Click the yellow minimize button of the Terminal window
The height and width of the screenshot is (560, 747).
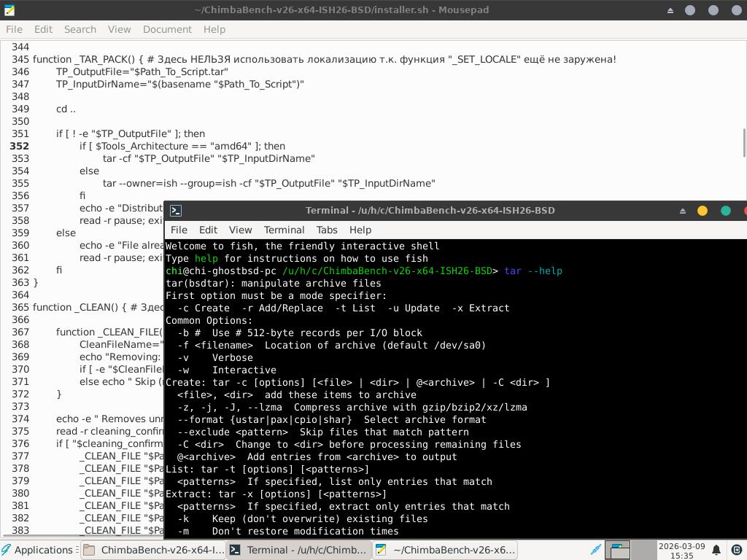tap(703, 211)
